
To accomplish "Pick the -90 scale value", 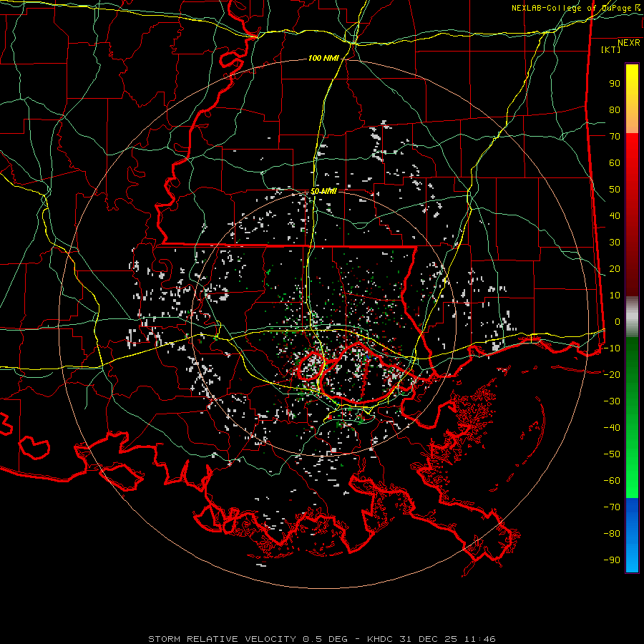I will tap(612, 560).
